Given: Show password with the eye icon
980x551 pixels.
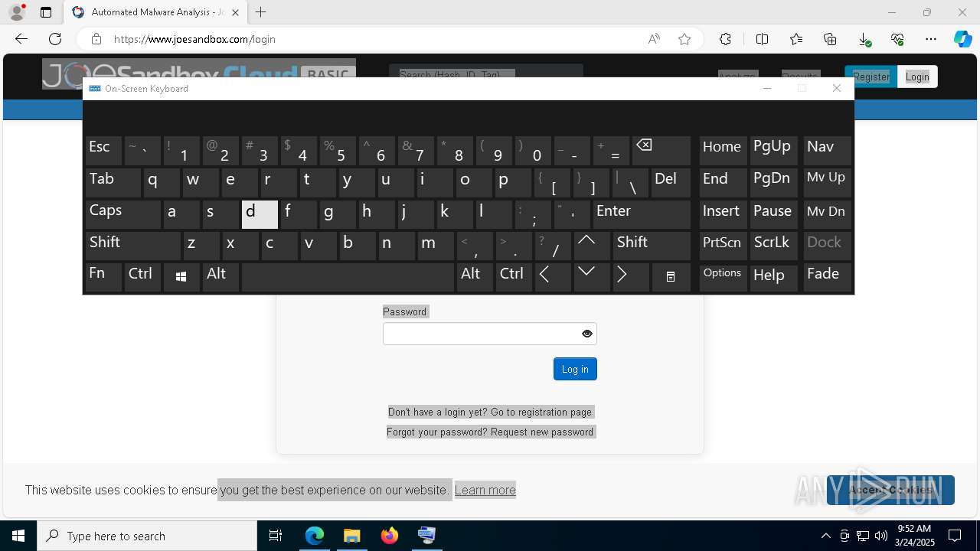Looking at the screenshot, I should pyautogui.click(x=587, y=334).
